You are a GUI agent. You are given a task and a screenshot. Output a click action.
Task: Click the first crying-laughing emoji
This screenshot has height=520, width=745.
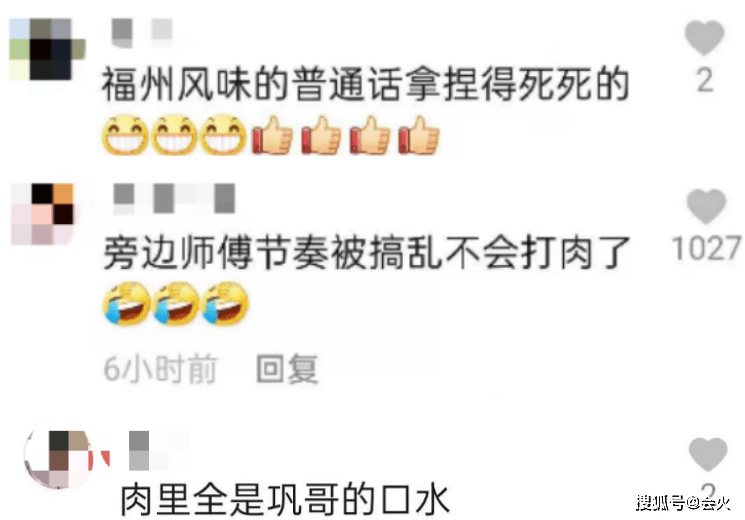point(126,304)
